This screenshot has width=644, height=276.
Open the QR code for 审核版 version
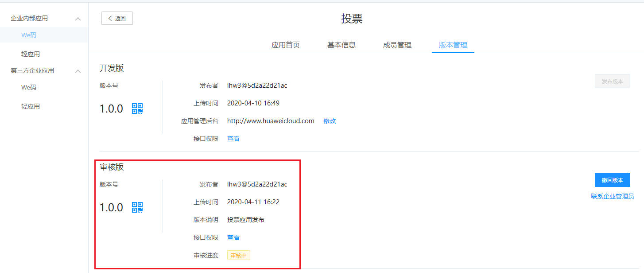137,207
